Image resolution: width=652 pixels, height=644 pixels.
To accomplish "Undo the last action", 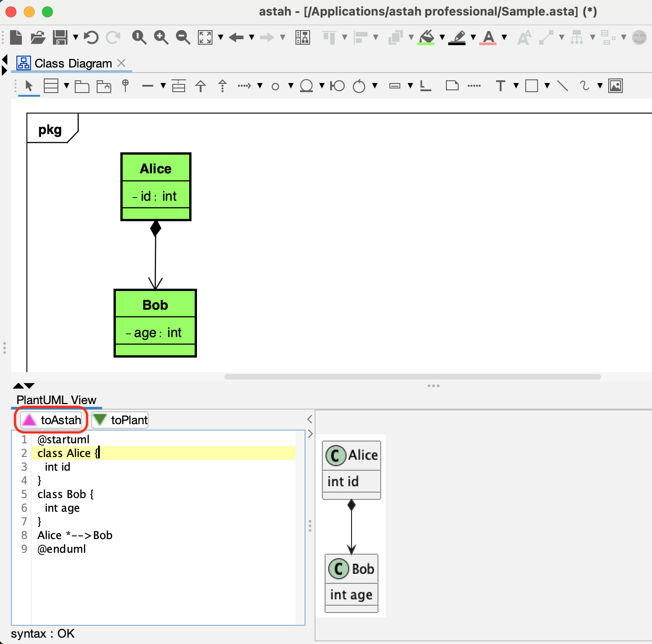I will click(91, 37).
